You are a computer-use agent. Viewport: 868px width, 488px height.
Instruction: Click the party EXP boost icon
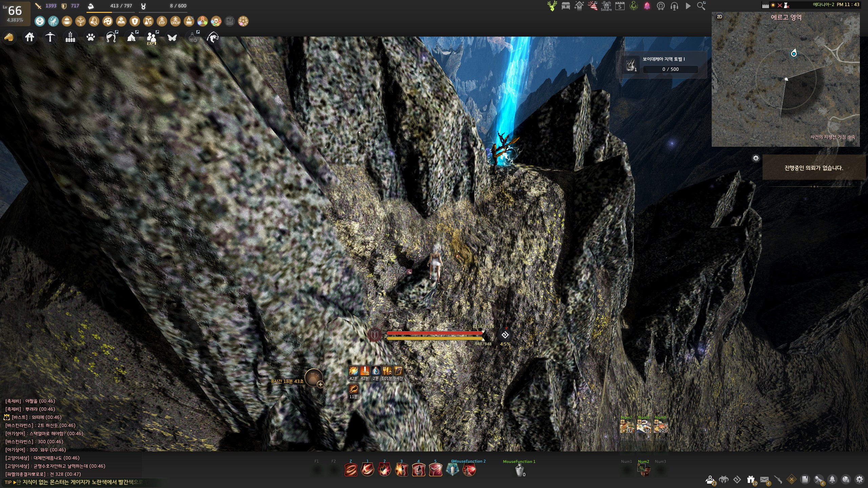click(152, 38)
